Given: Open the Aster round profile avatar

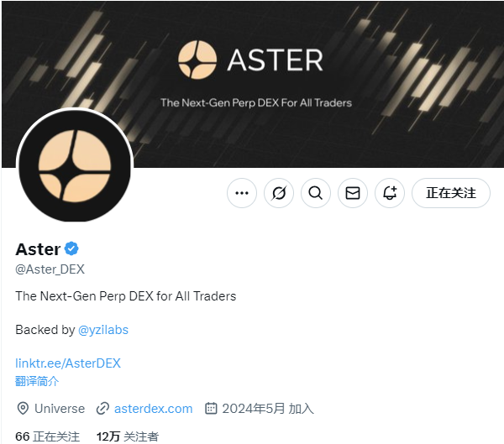Looking at the screenshot, I should tap(75, 166).
